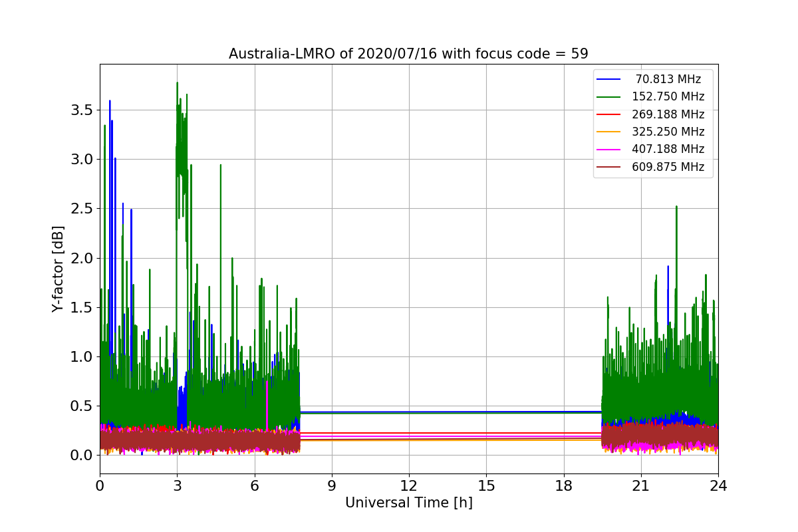Viewport: 798px width, 532px height.
Task: Click y-axis tick label 1.0
Action: click(81, 357)
